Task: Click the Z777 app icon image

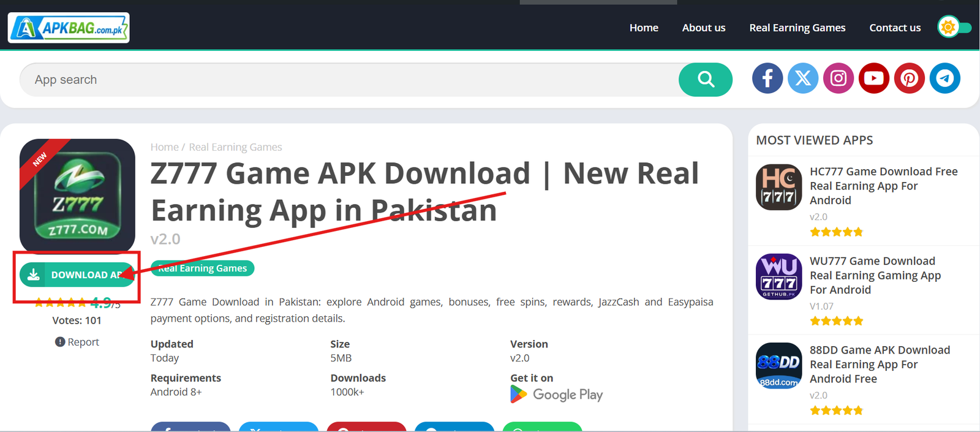Action: tap(77, 196)
